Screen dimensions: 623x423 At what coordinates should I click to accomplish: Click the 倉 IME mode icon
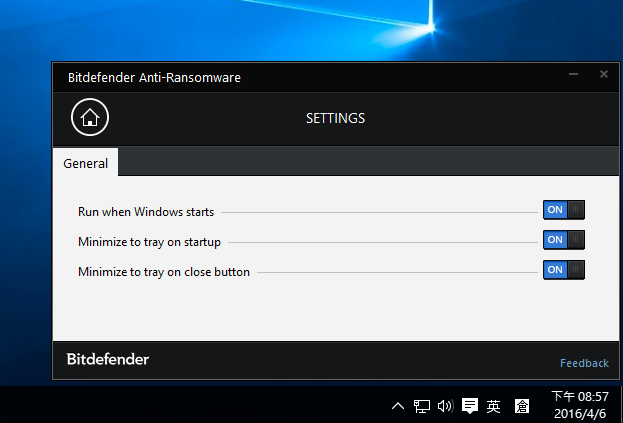(522, 406)
